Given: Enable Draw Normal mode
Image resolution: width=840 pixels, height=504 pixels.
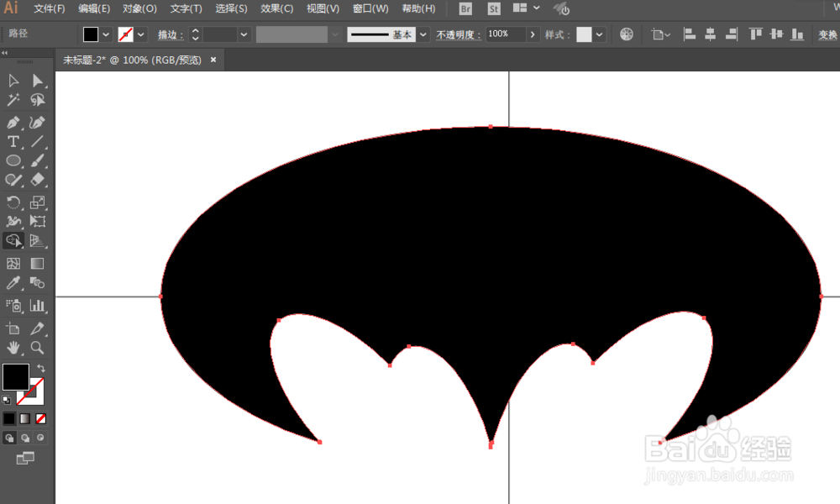Looking at the screenshot, I should pyautogui.click(x=9, y=438).
